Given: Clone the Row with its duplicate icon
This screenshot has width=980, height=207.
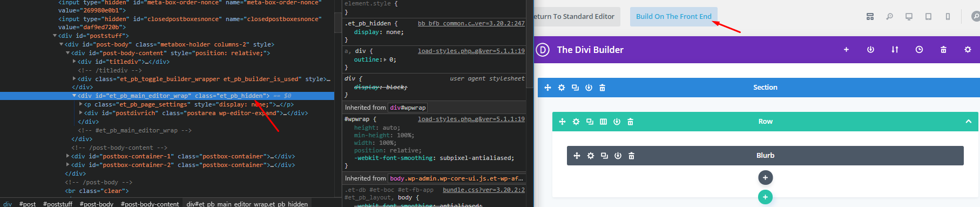Looking at the screenshot, I should 590,122.
